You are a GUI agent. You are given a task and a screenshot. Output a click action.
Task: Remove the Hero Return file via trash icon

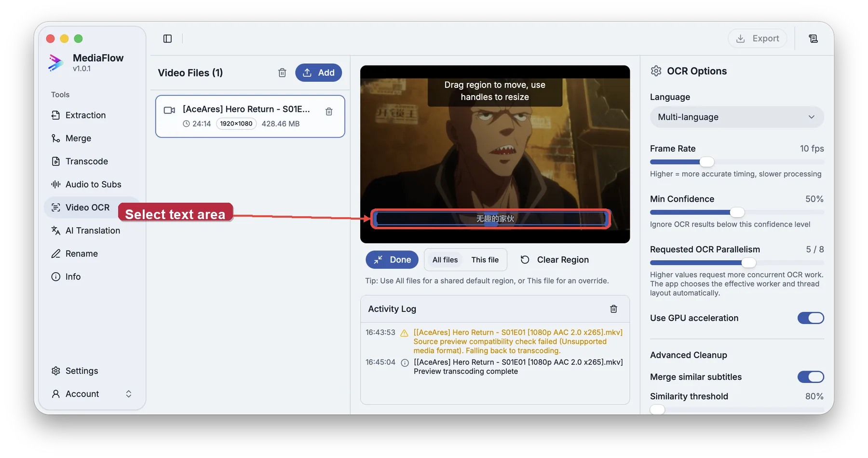[x=329, y=111]
